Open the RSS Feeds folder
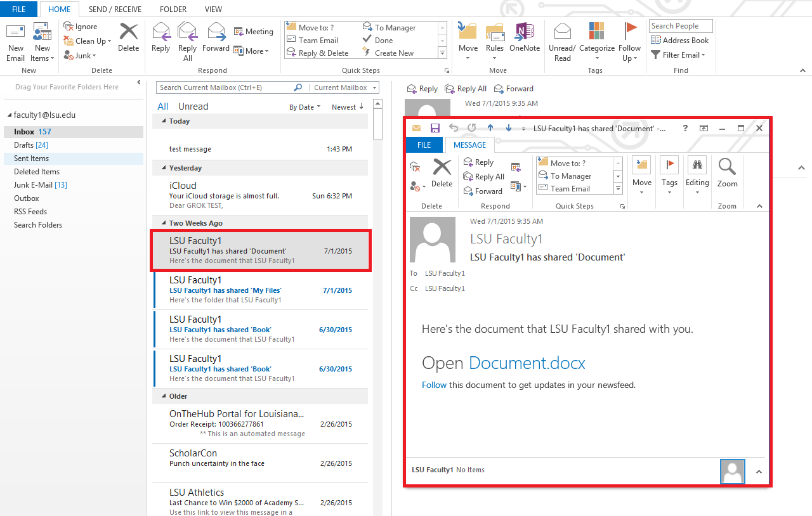Image resolution: width=812 pixels, height=516 pixels. [x=30, y=212]
